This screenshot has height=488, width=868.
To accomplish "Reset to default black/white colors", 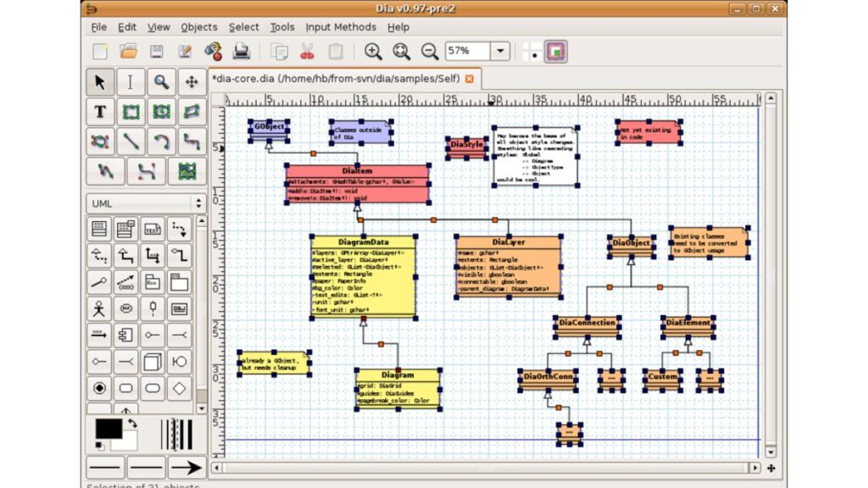I will (100, 445).
